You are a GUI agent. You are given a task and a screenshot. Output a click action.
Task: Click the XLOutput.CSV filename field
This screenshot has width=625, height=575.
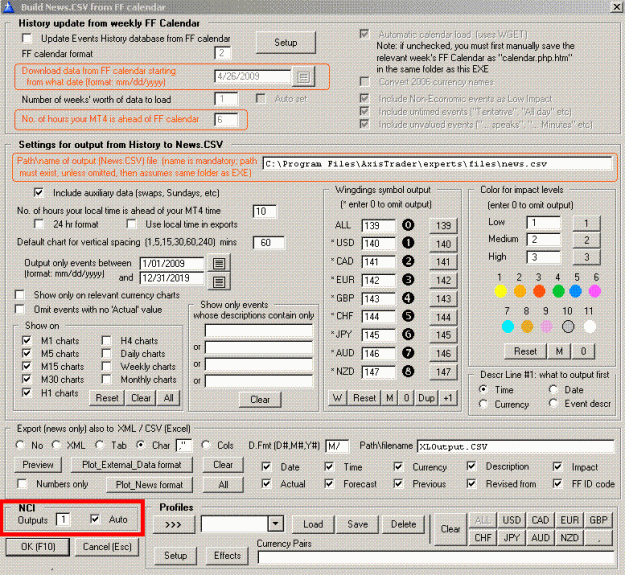point(515,447)
